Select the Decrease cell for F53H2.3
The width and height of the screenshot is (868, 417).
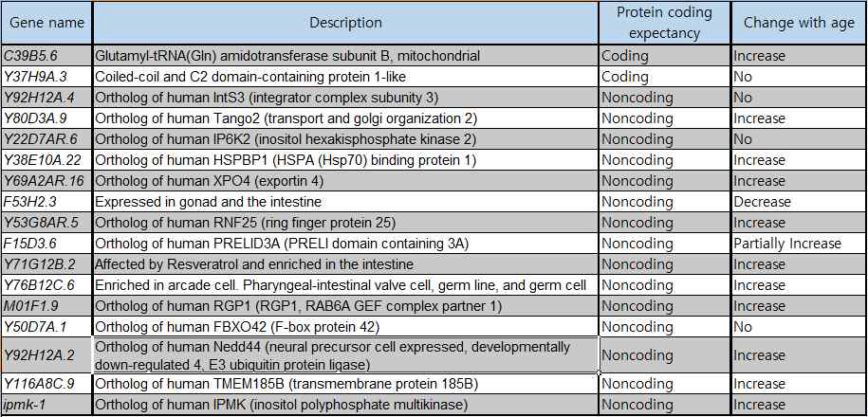[799, 202]
